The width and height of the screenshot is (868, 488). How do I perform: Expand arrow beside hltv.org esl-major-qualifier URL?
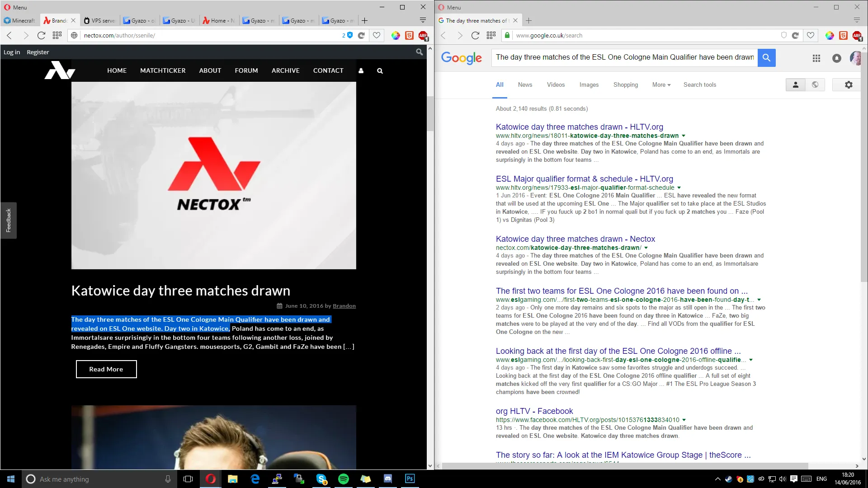(x=679, y=188)
